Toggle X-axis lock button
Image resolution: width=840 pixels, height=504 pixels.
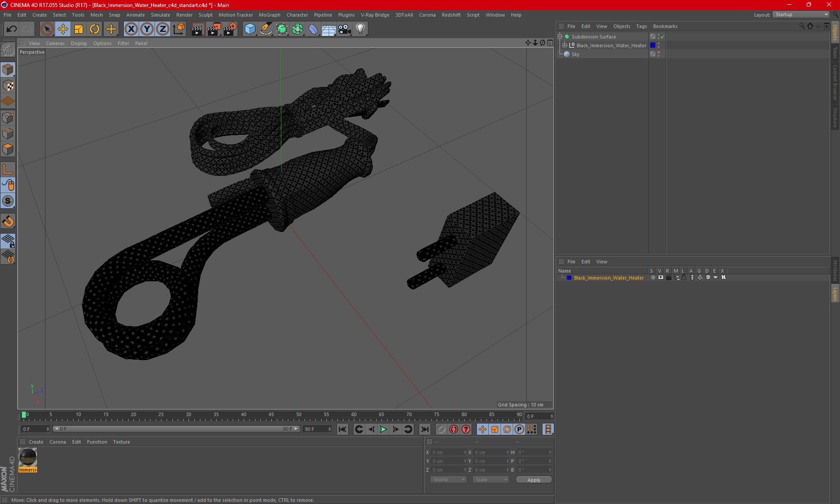pyautogui.click(x=131, y=29)
